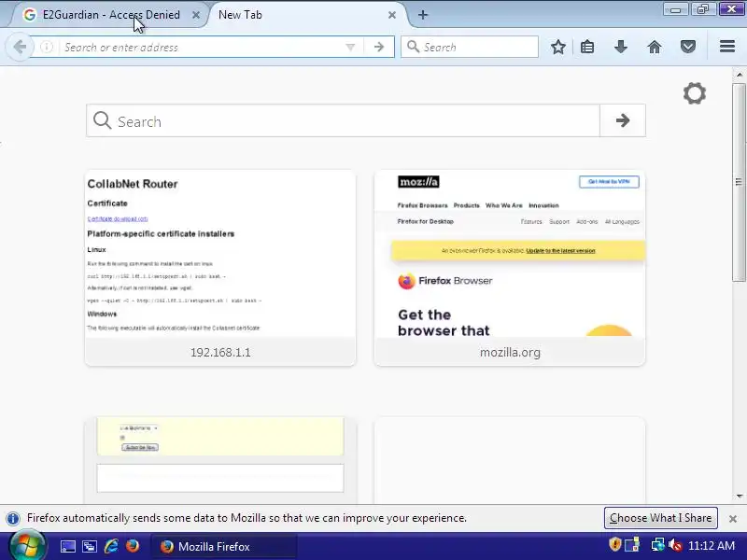Viewport: 747px width, 560px height.
Task: Click the Go arrow in address bar
Action: coord(379,48)
